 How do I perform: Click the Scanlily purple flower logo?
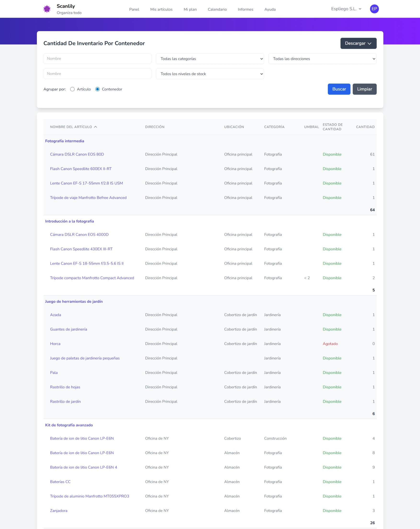(47, 9)
